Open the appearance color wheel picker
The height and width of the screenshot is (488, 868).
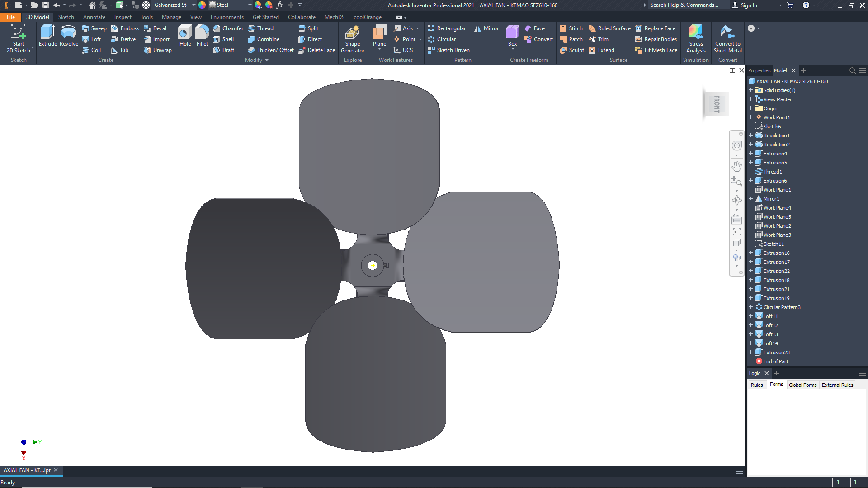click(202, 5)
